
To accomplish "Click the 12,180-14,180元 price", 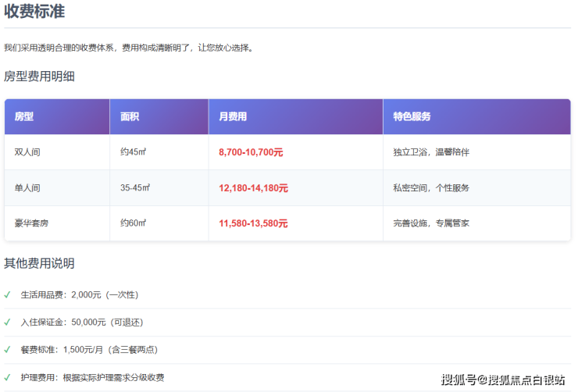I will [254, 188].
